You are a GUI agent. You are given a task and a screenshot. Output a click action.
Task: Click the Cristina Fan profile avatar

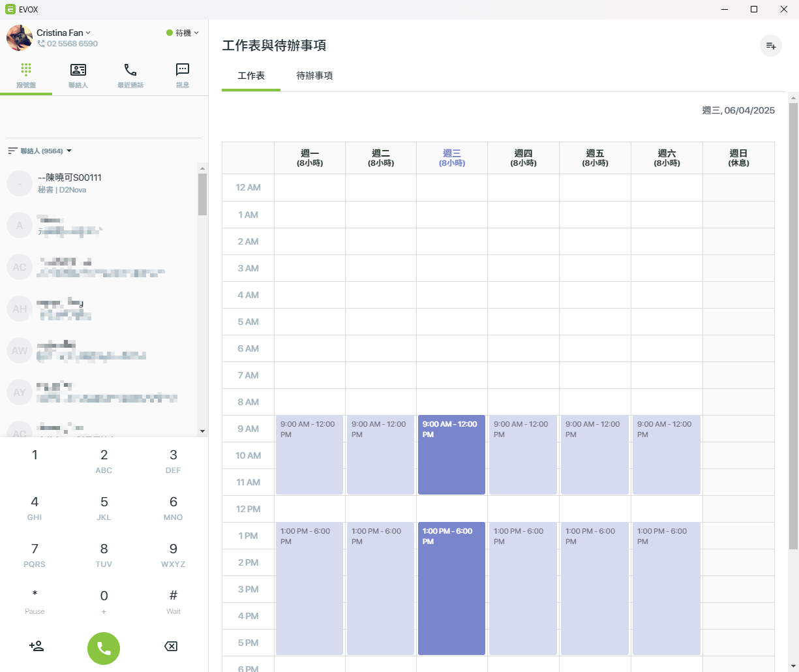pyautogui.click(x=20, y=38)
